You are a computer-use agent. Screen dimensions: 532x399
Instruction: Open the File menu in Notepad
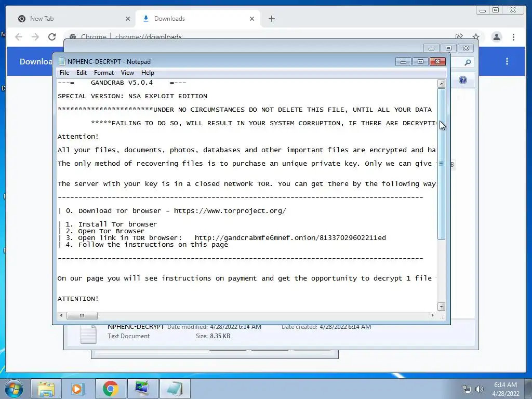pos(64,73)
